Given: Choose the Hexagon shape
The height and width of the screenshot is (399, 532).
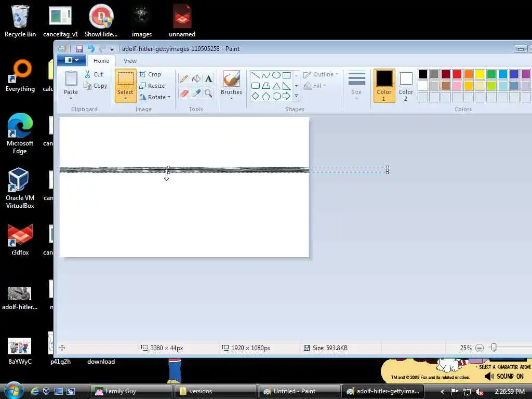Looking at the screenshot, I should click(x=276, y=96).
